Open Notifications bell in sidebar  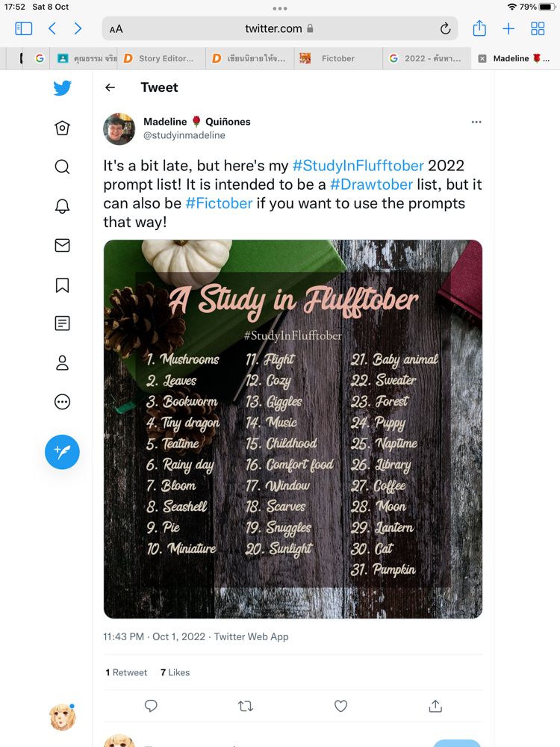(63, 206)
